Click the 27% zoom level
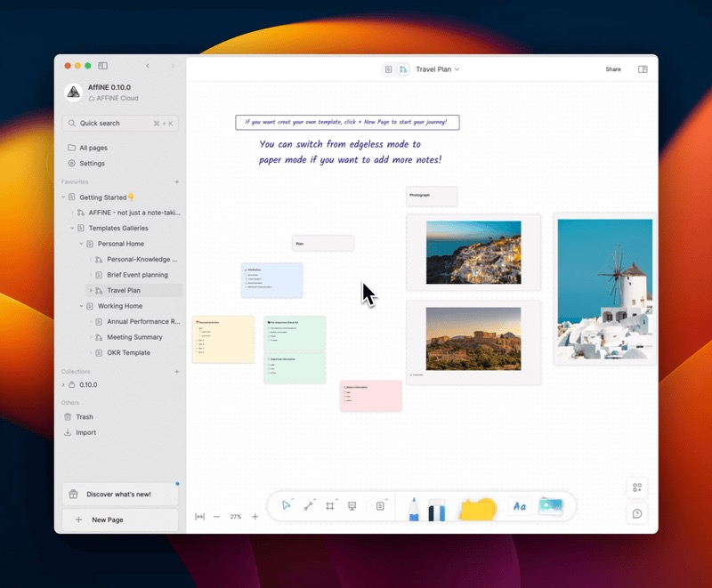 point(236,517)
